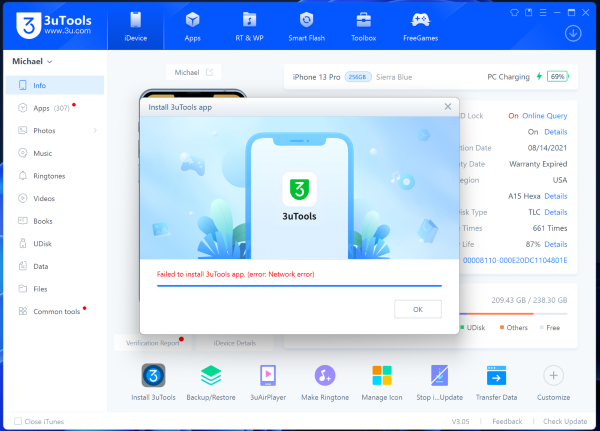The width and height of the screenshot is (600, 431).
Task: Click the edit device name icon
Action: 209,72
